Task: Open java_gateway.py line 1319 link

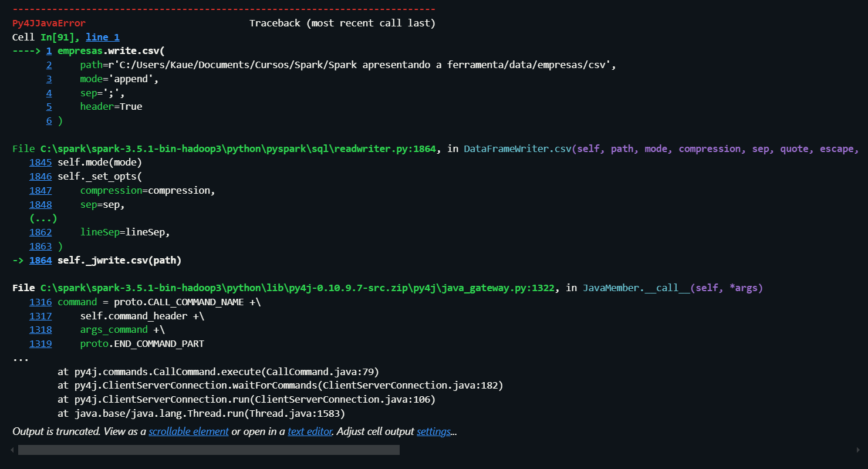Action: coord(40,343)
